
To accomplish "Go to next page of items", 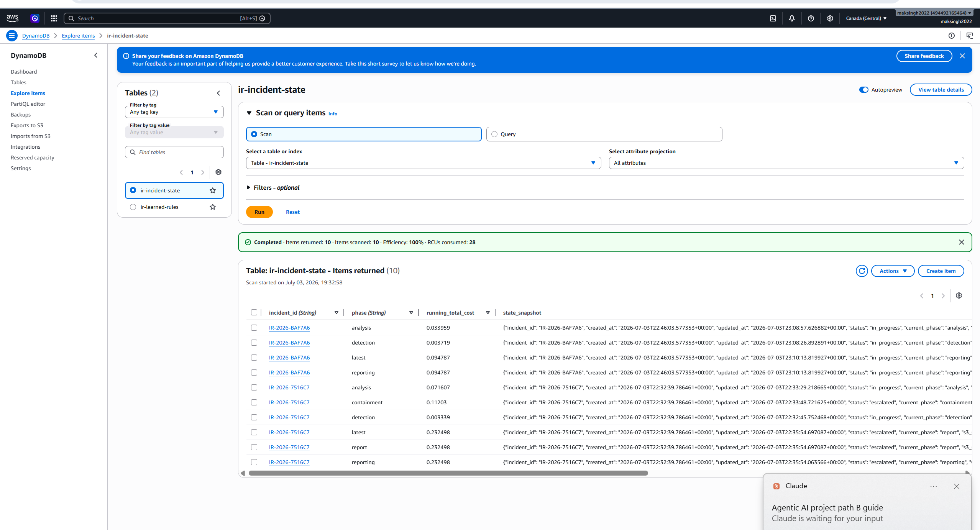I will point(943,296).
